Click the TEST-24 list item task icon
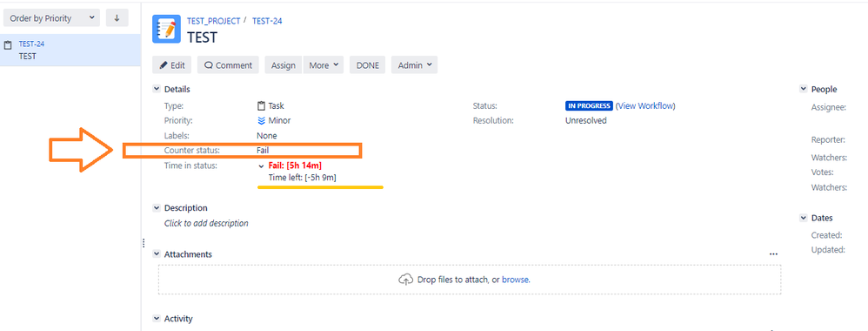Image resolution: width=868 pixels, height=331 pixels. [9, 45]
